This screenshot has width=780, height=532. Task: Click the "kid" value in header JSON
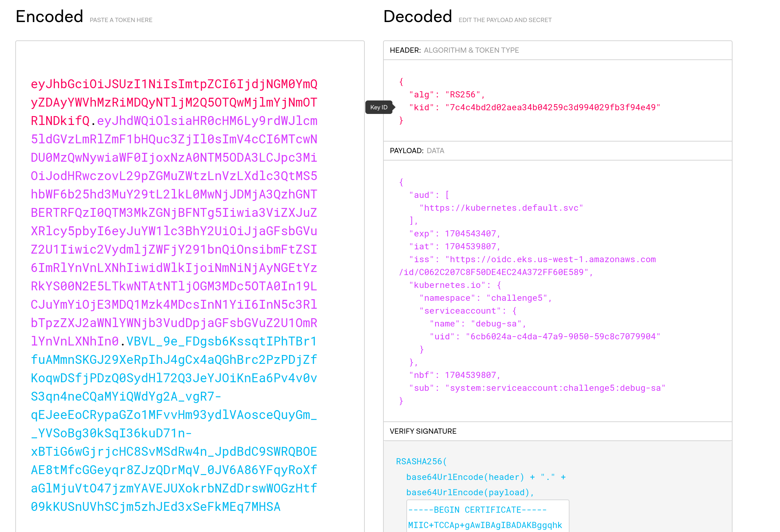click(x=553, y=108)
